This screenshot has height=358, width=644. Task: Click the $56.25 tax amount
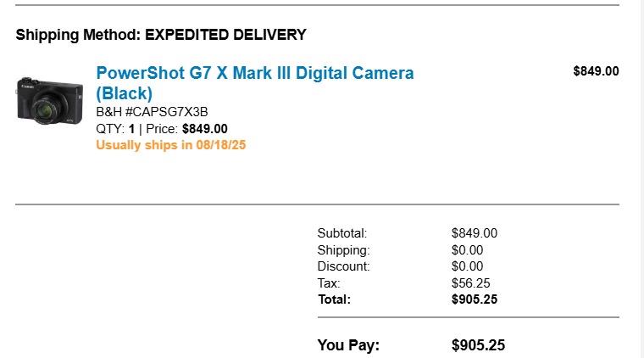470,283
